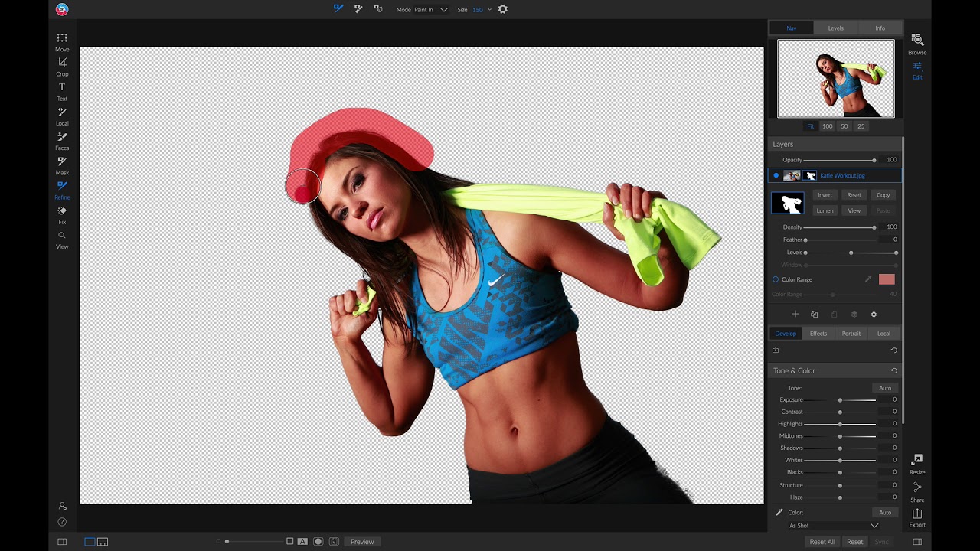Open the Browse module
This screenshot has width=980, height=551.
[917, 44]
